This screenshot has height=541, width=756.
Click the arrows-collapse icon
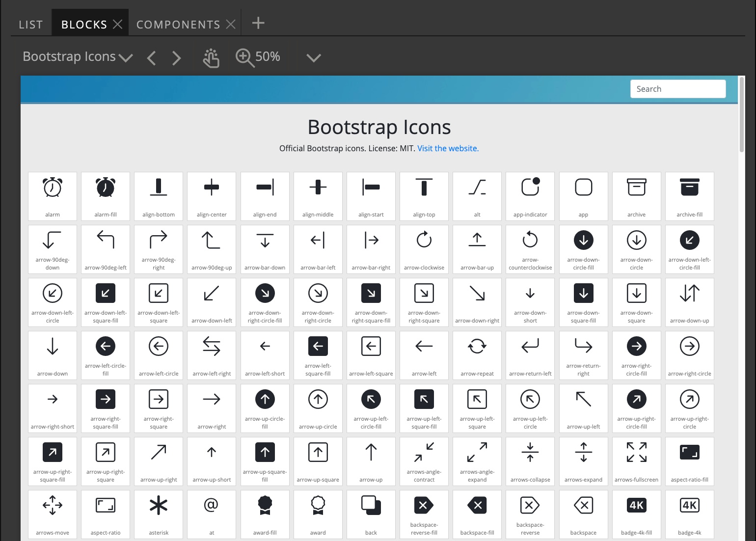530,461
